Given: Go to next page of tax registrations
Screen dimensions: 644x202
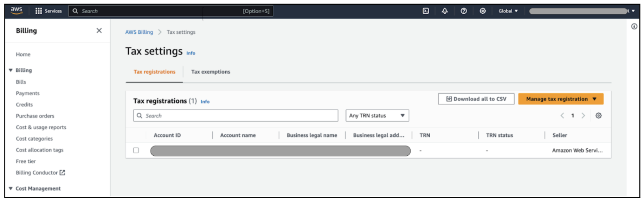Looking at the screenshot, I should tap(583, 115).
